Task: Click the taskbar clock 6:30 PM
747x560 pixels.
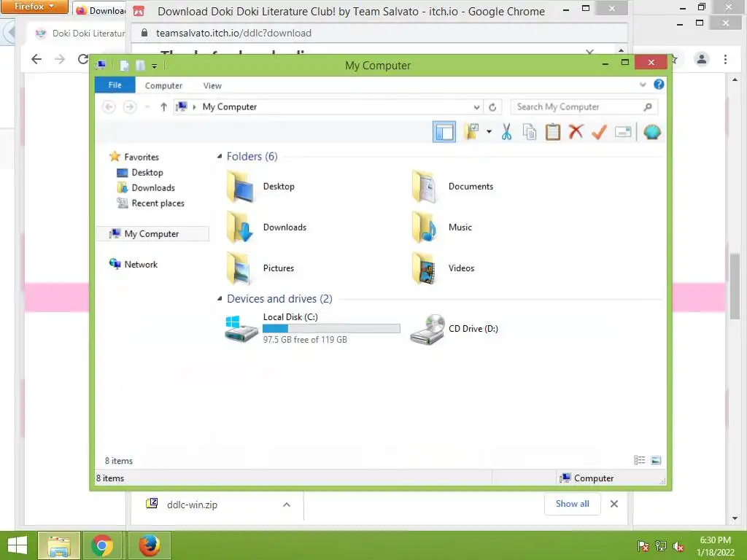Action: click(x=715, y=540)
